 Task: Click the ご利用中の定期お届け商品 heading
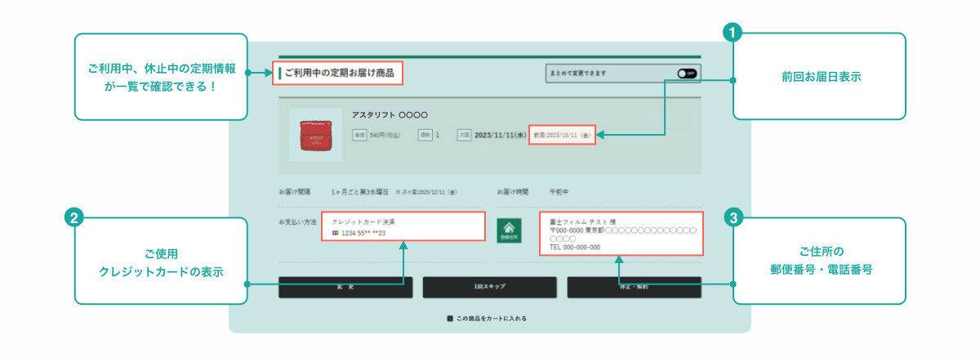pyautogui.click(x=339, y=73)
